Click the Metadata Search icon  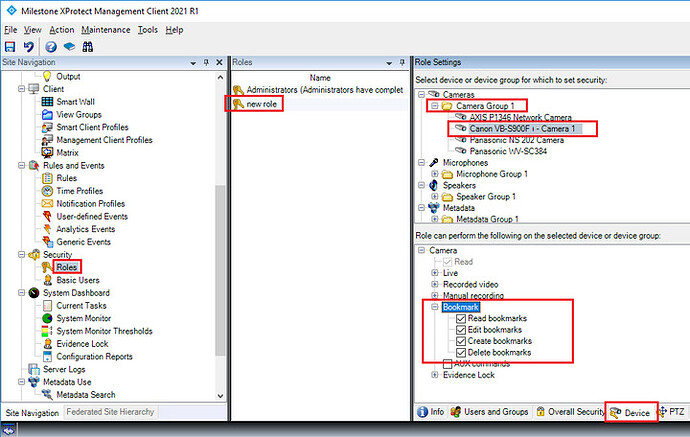coord(47,395)
